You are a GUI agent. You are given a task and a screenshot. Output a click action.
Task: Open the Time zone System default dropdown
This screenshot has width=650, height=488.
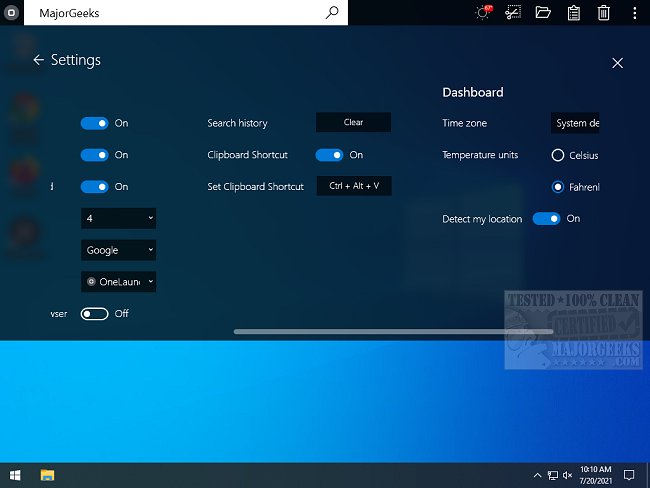(575, 123)
